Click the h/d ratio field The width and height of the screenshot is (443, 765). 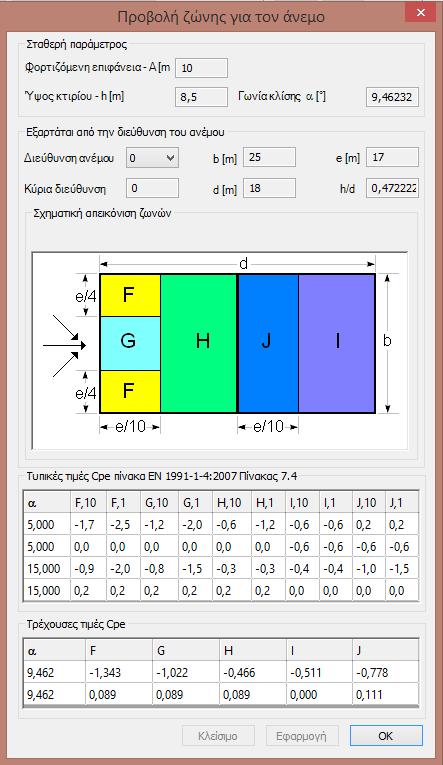click(x=392, y=188)
